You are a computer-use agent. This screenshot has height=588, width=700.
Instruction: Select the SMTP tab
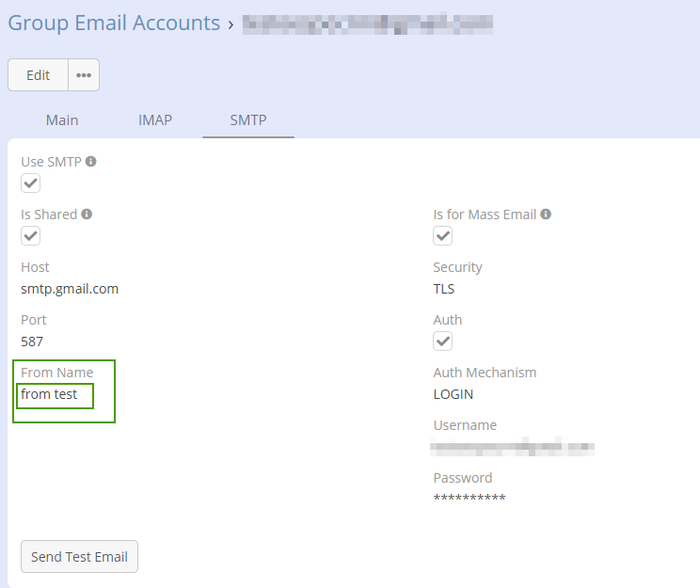pos(248,120)
